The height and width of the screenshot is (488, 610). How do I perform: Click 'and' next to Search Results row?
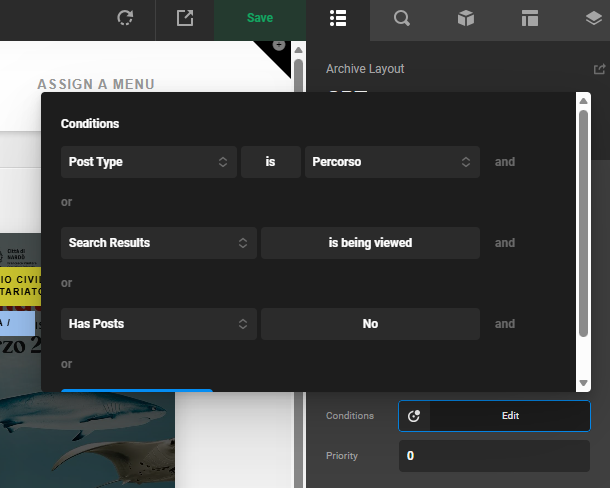click(505, 243)
